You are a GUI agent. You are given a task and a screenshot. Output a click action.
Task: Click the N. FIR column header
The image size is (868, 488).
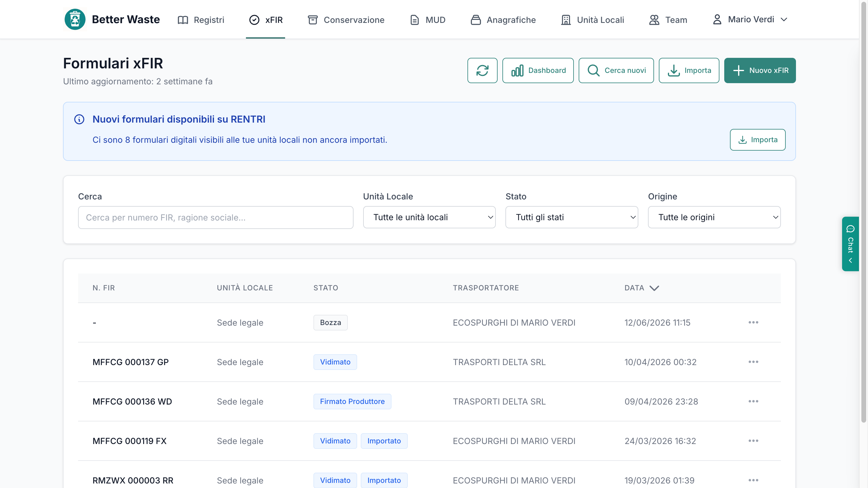(104, 288)
